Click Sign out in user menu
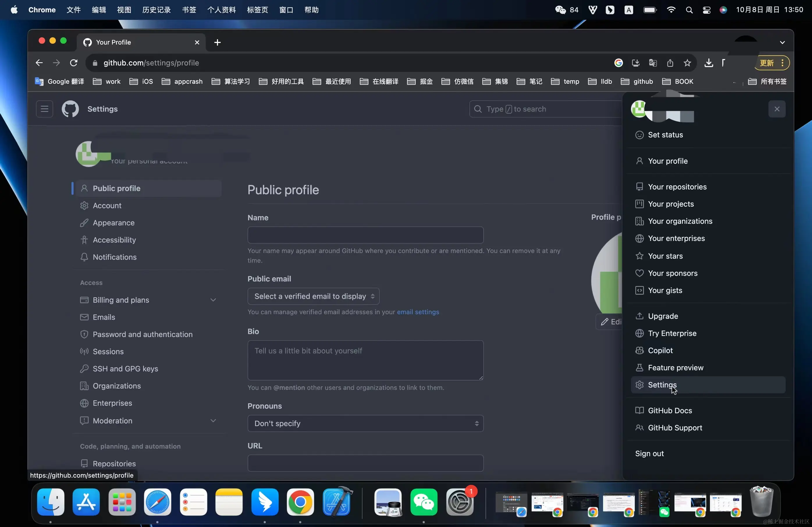This screenshot has height=527, width=812. pyautogui.click(x=649, y=453)
